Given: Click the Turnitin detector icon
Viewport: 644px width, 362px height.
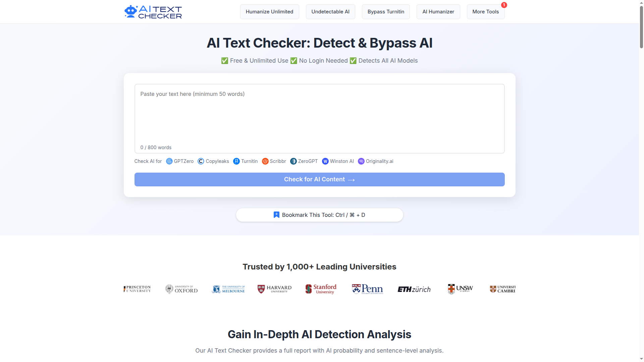Looking at the screenshot, I should pyautogui.click(x=236, y=161).
